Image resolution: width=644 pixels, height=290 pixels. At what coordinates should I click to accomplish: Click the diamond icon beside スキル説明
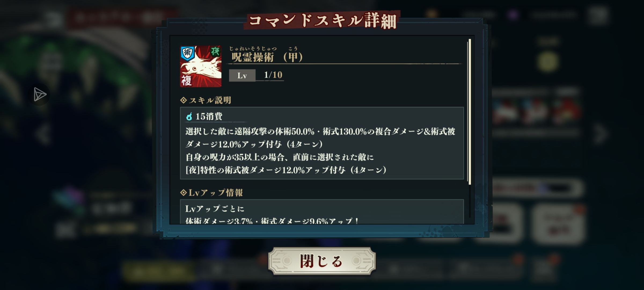pyautogui.click(x=184, y=100)
